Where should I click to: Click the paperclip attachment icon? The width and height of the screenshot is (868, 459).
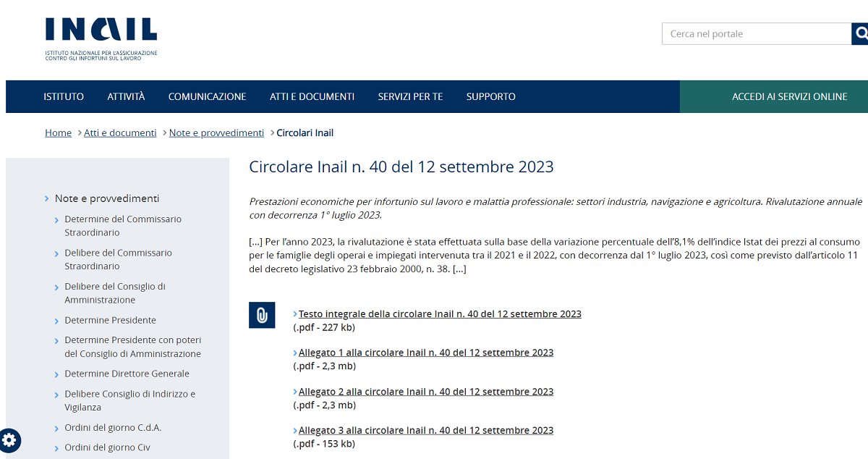pyautogui.click(x=262, y=315)
